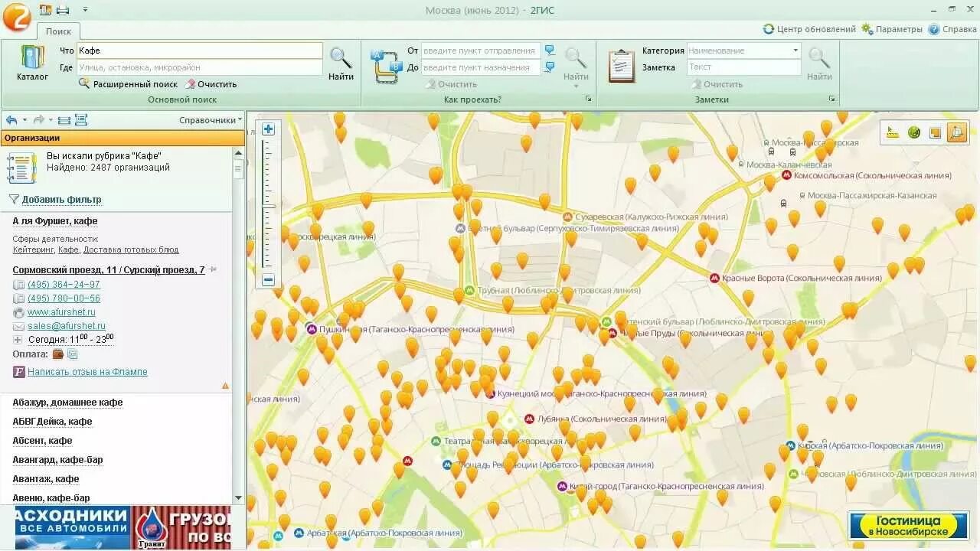Expand the Заметки group launcher

[831, 99]
